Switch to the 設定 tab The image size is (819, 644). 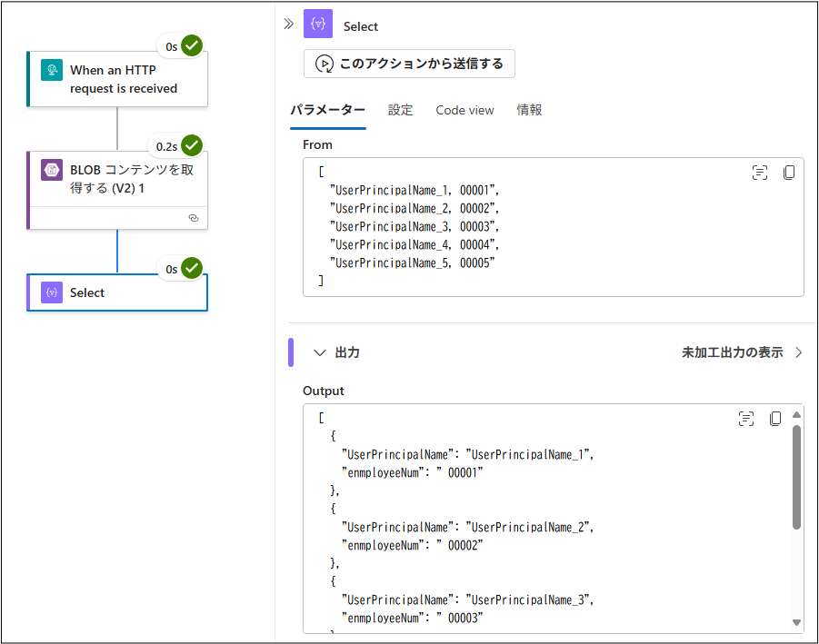(x=400, y=110)
